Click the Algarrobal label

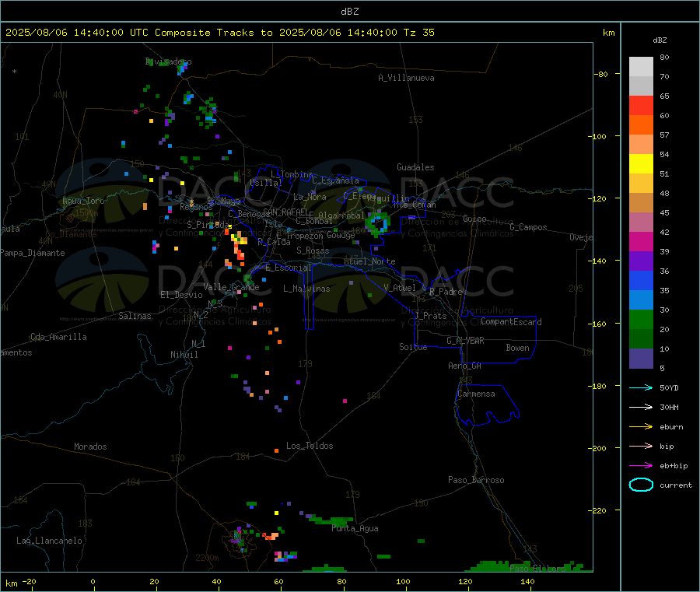click(341, 215)
